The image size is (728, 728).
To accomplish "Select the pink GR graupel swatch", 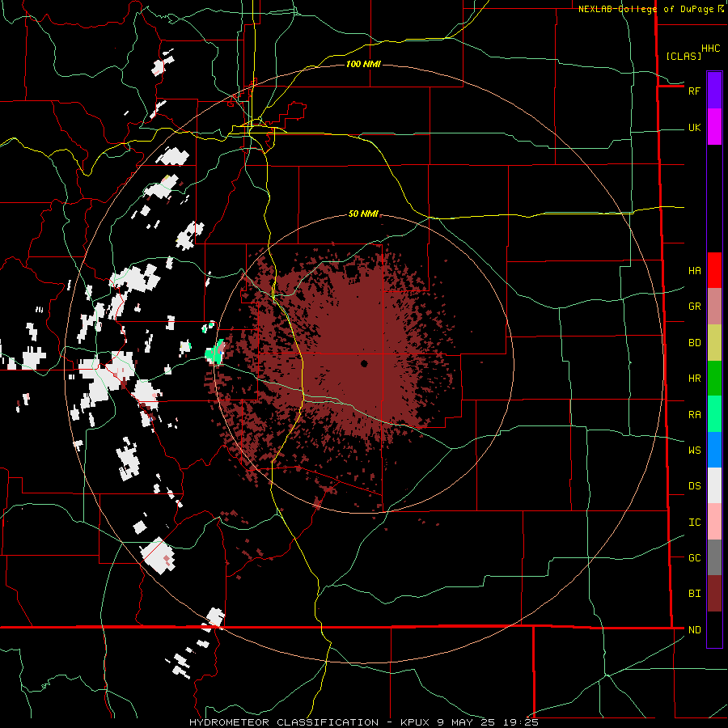I will pos(714,306).
